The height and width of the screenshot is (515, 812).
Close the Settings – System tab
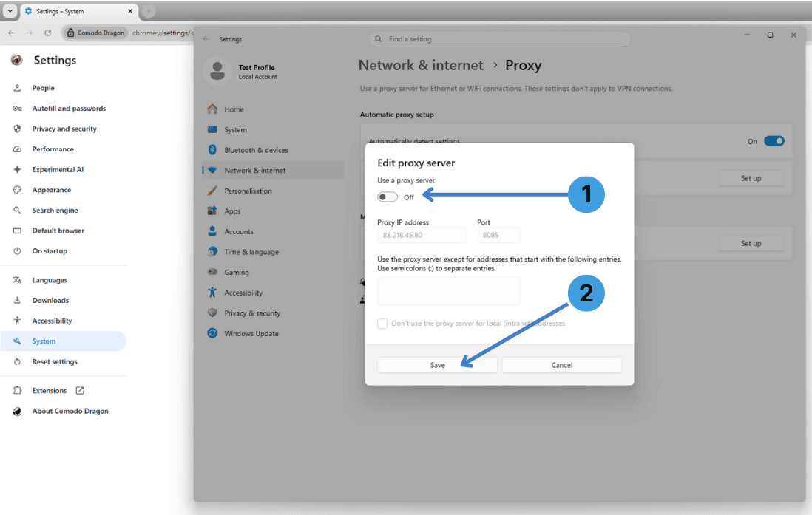[130, 11]
